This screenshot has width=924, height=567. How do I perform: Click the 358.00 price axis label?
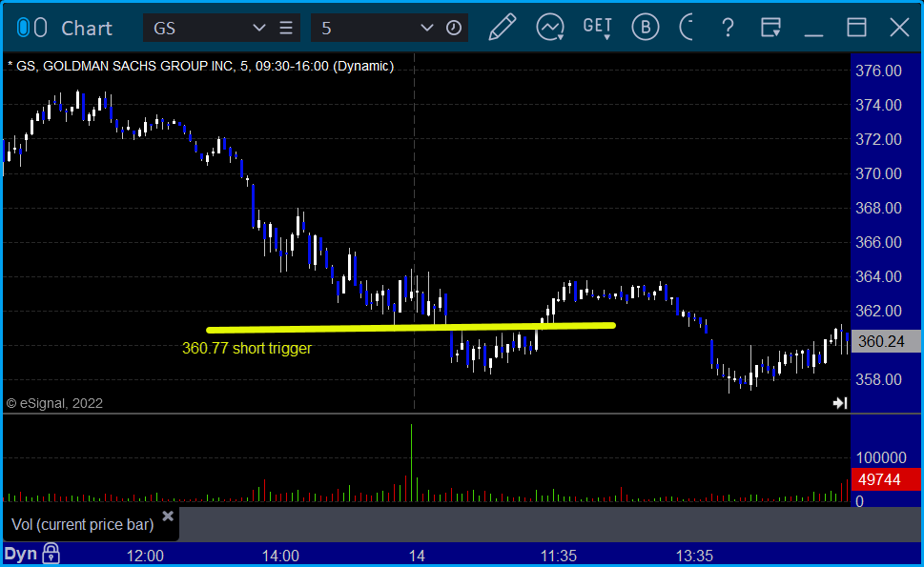tap(878, 380)
